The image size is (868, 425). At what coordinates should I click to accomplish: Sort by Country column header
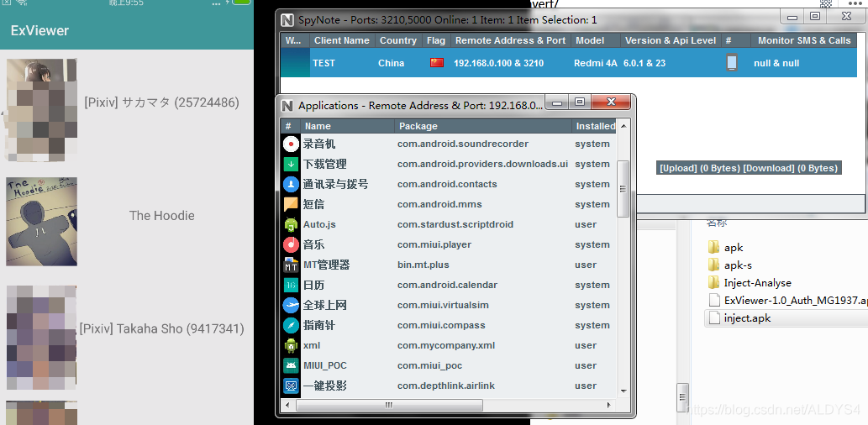pyautogui.click(x=398, y=40)
